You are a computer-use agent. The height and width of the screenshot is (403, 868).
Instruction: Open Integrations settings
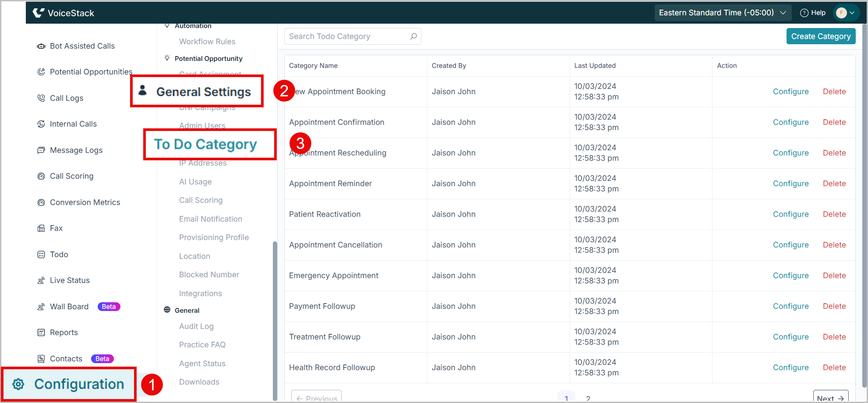200,293
